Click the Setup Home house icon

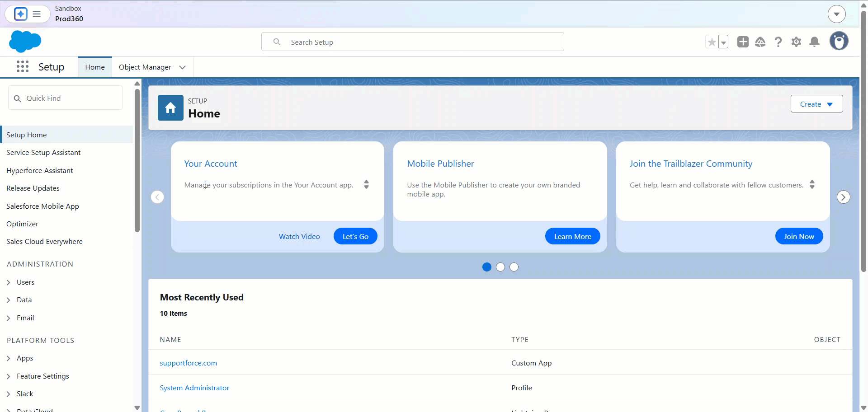point(170,108)
